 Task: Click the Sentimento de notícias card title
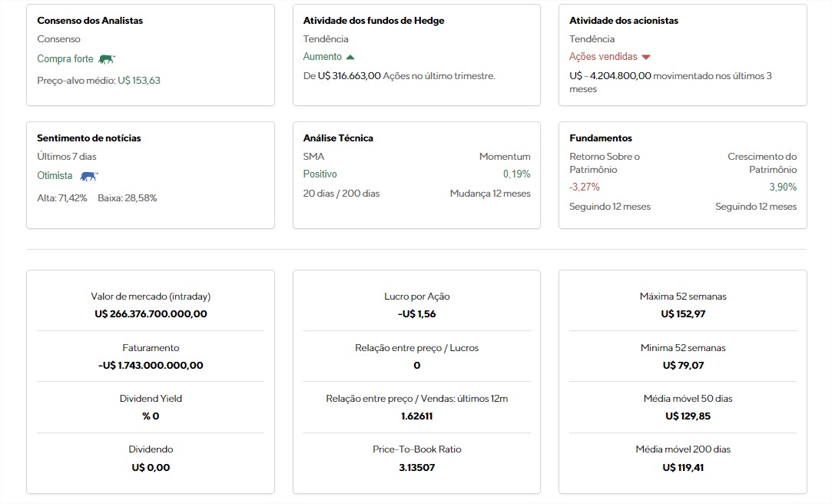(x=89, y=138)
